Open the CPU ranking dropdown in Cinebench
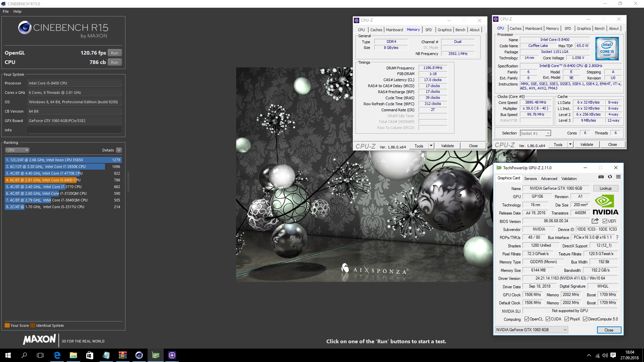This screenshot has width=644, height=362. click(x=17, y=150)
